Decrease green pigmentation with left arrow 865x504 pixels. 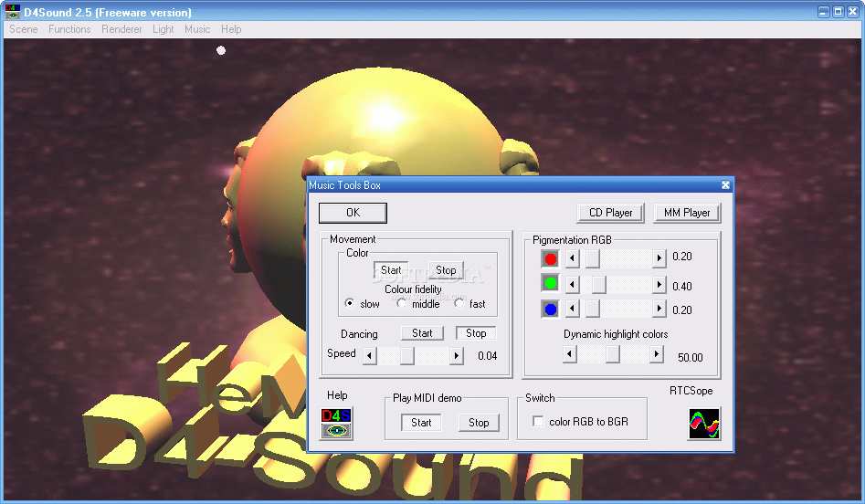coord(572,285)
